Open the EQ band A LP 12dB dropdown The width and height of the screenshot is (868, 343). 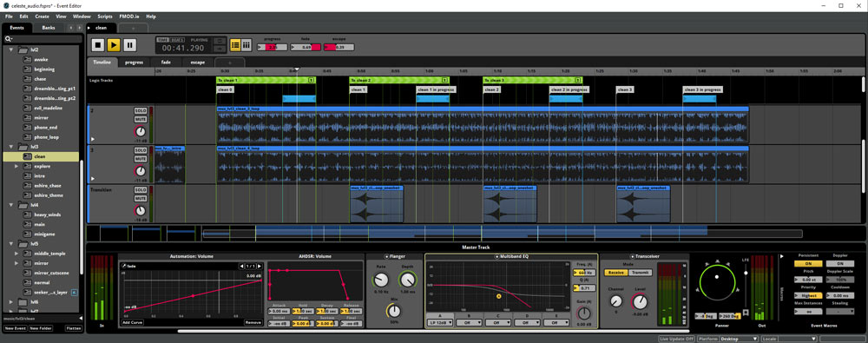440,322
